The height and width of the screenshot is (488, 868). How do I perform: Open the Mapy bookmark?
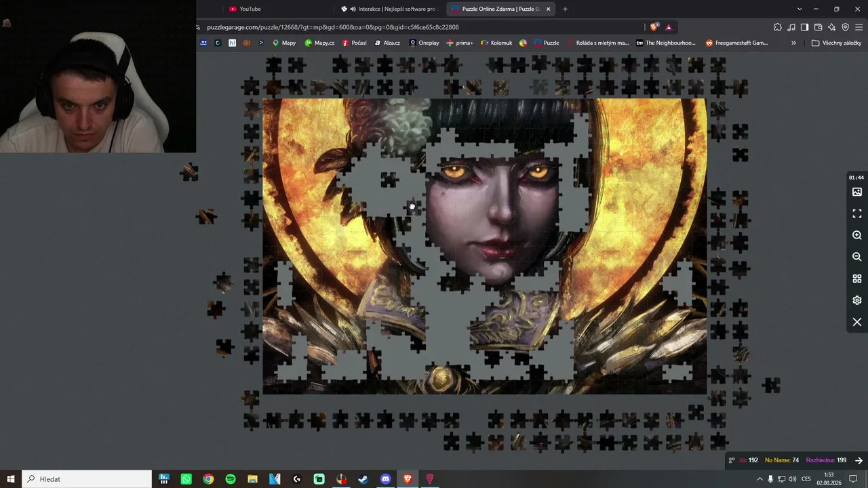[284, 43]
